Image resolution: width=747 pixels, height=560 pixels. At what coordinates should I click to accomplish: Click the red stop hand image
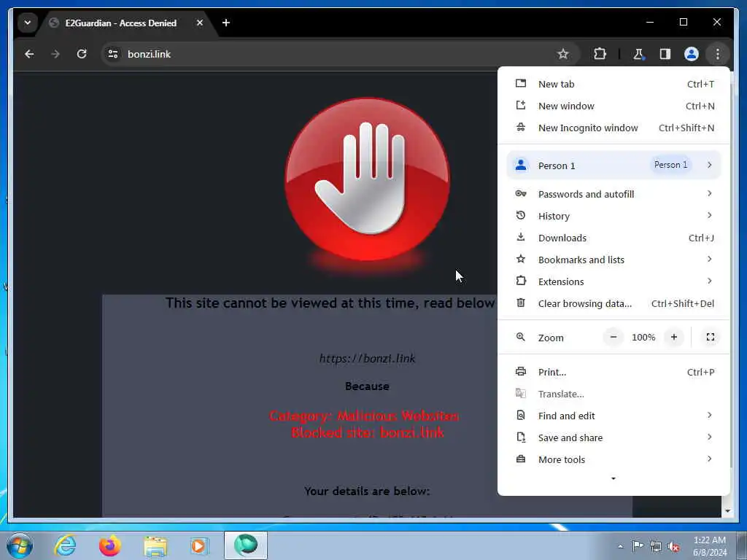(x=367, y=180)
